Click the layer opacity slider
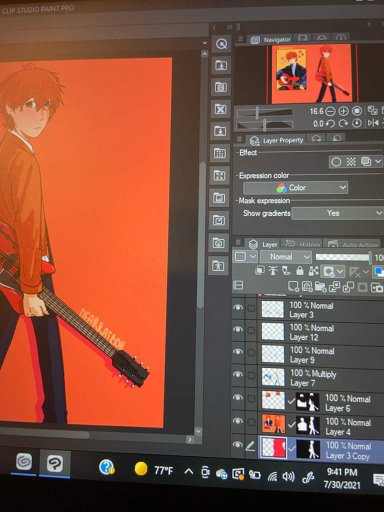The image size is (384, 512). pos(343,257)
